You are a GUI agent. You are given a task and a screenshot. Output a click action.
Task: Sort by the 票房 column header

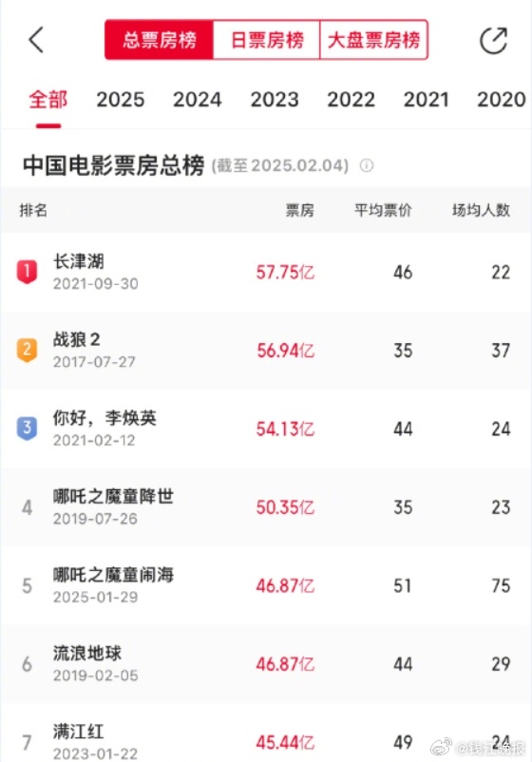[x=300, y=210]
